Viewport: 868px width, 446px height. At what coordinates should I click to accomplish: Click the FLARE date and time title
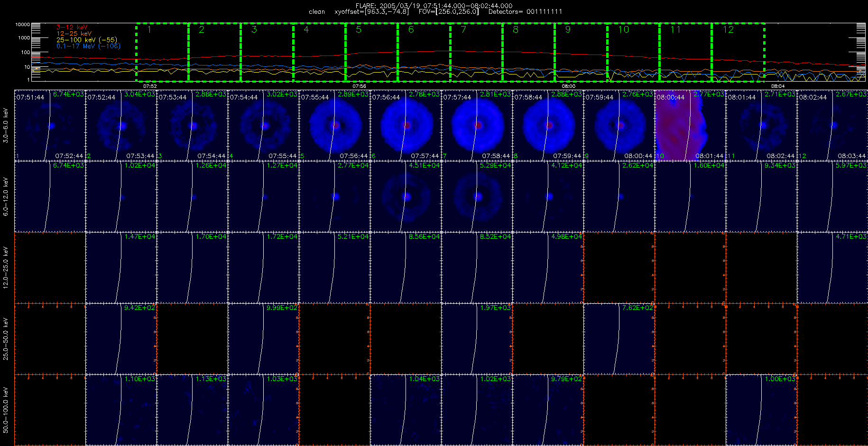[x=434, y=6]
